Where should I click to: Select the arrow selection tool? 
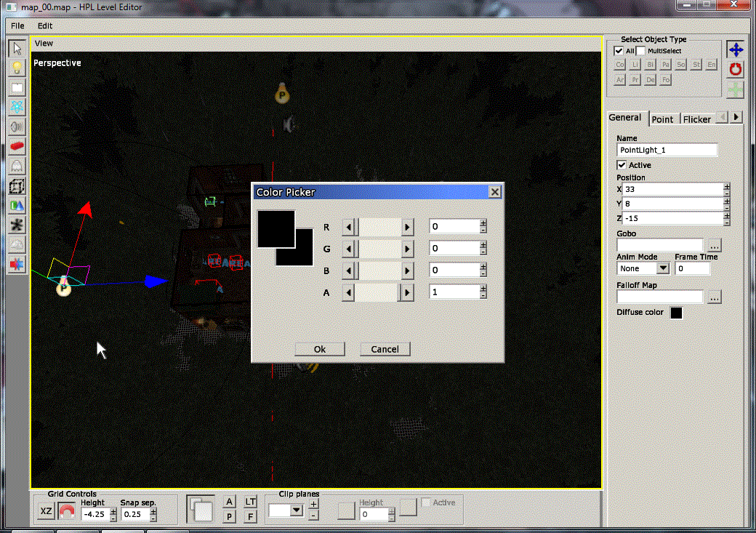[17, 49]
